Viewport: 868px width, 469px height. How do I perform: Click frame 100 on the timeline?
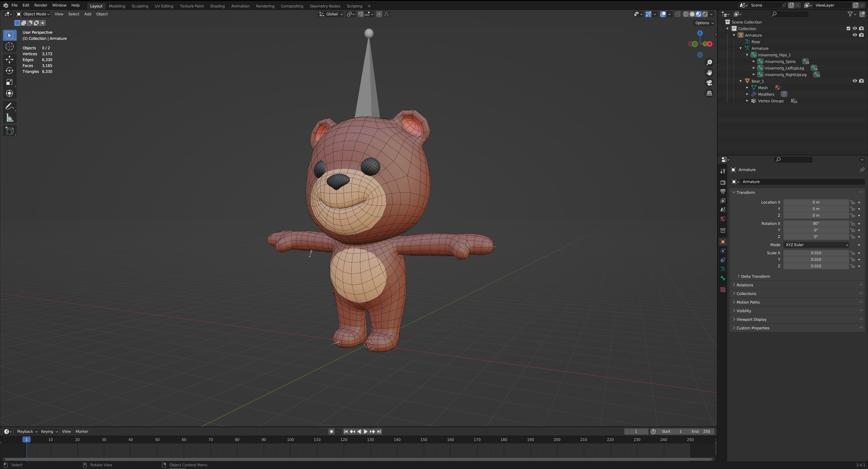290,440
